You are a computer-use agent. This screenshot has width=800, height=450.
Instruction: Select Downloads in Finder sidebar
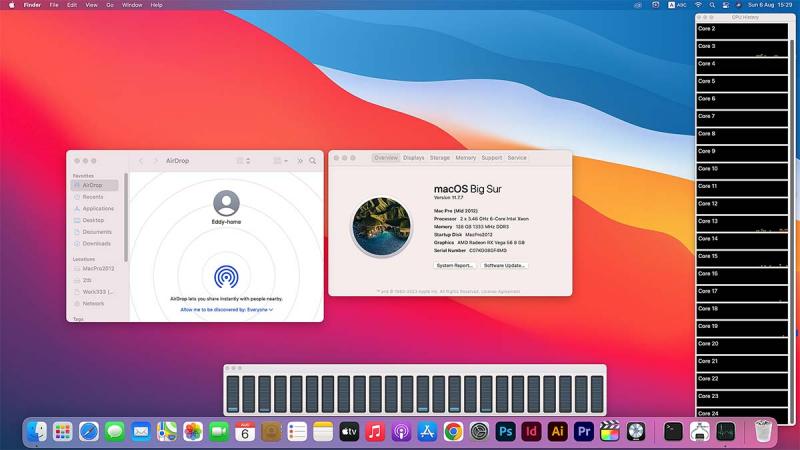pyautogui.click(x=95, y=244)
